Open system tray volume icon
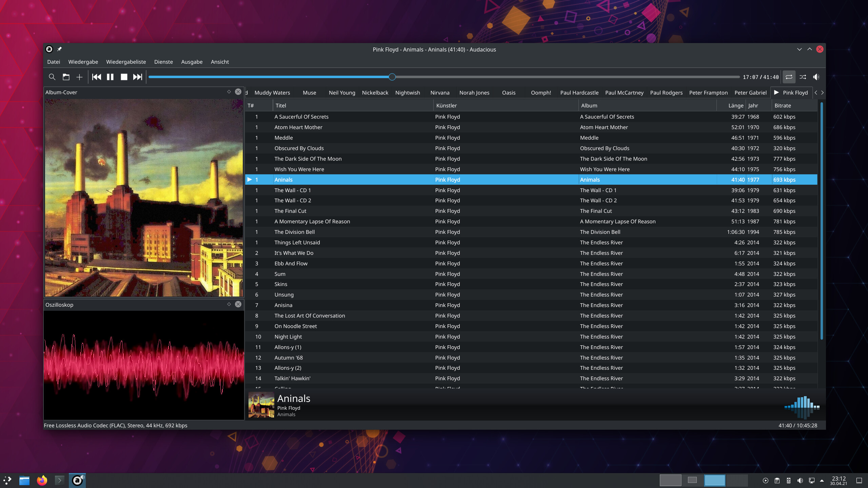The width and height of the screenshot is (868, 488). pos(800,481)
